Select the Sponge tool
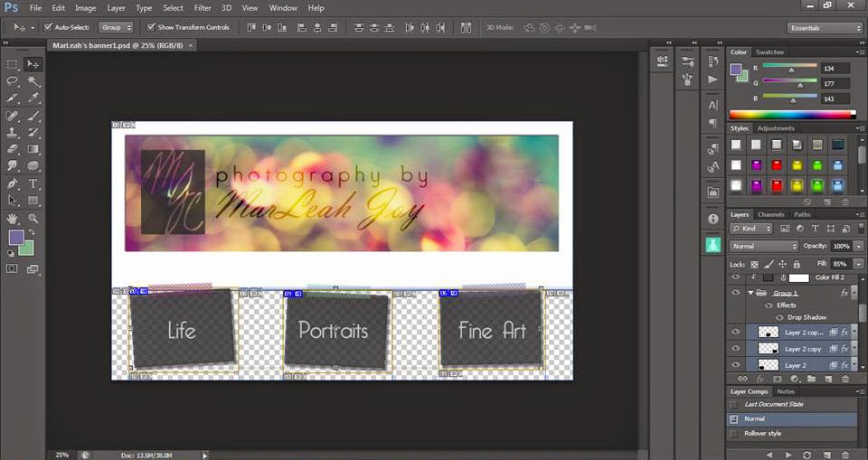868x460 pixels. tap(33, 165)
